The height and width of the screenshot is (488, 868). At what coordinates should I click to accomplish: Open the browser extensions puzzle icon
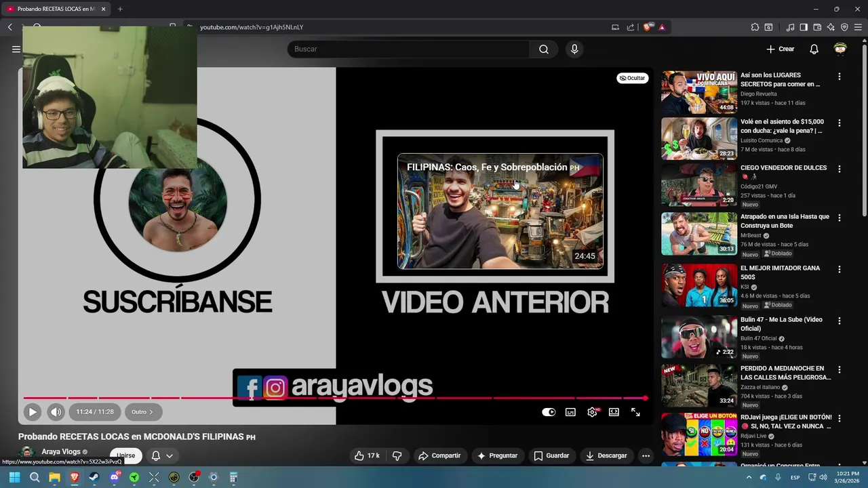[755, 27]
